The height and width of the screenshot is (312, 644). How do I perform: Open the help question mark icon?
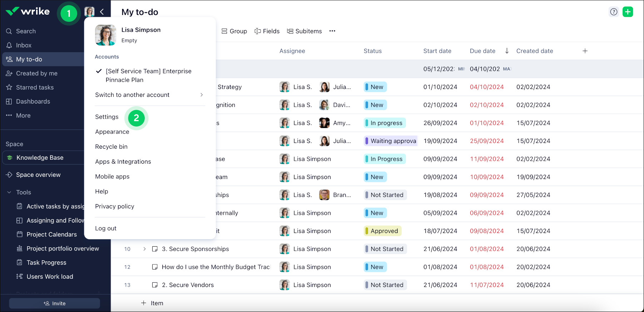tap(614, 12)
